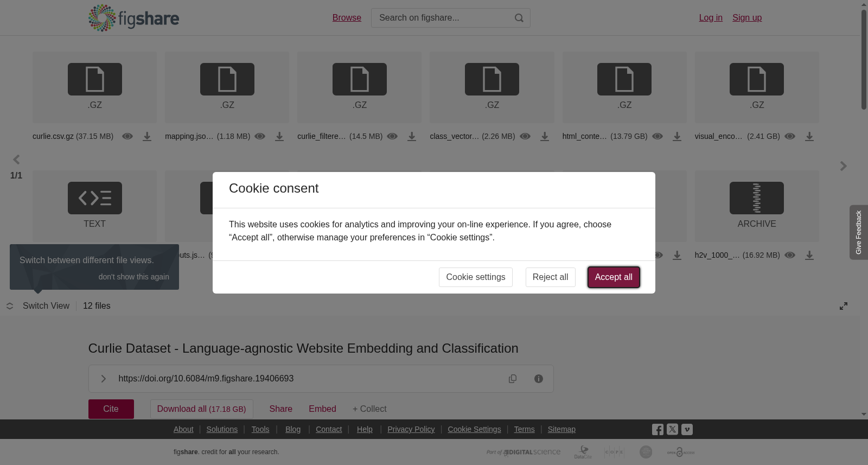Click the Cite button

coord(111,409)
